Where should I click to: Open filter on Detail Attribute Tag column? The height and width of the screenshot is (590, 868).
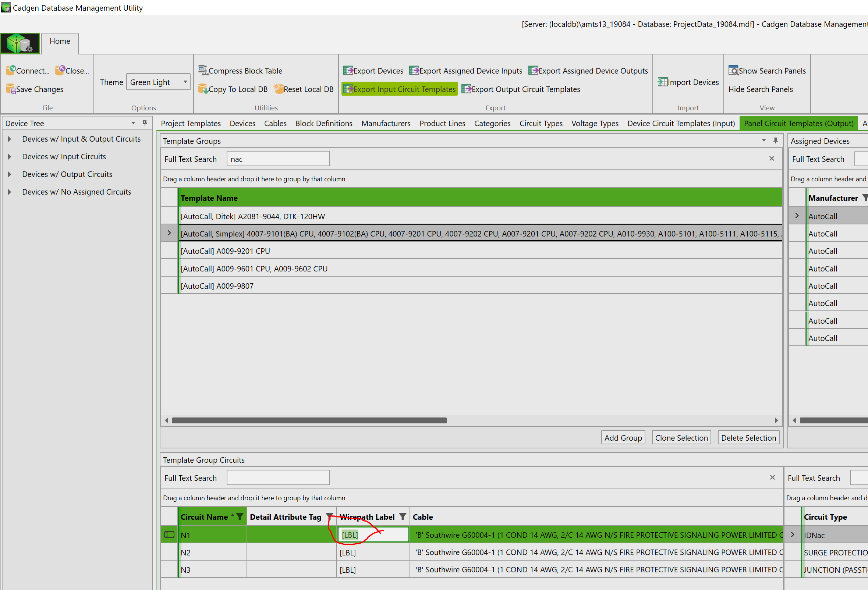click(329, 517)
